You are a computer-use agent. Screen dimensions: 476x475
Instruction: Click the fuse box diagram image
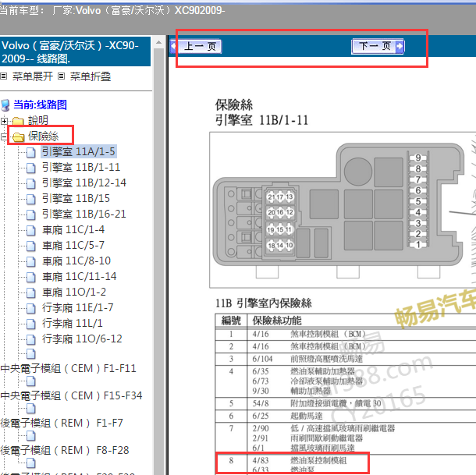[343, 210]
